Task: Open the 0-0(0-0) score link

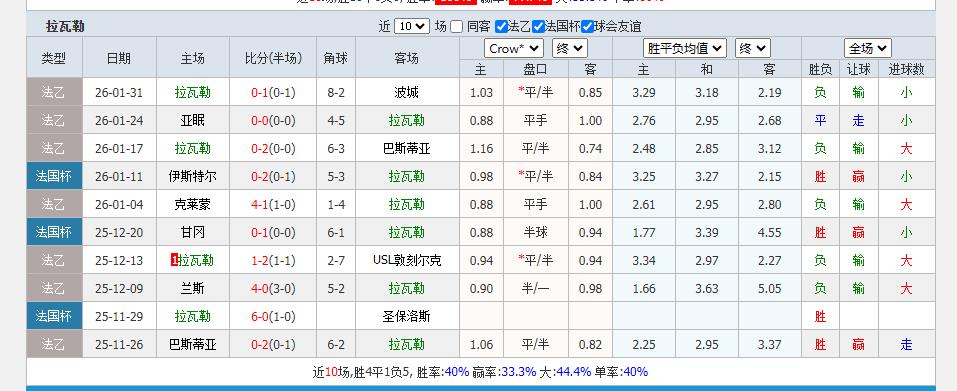Action: 273,121
